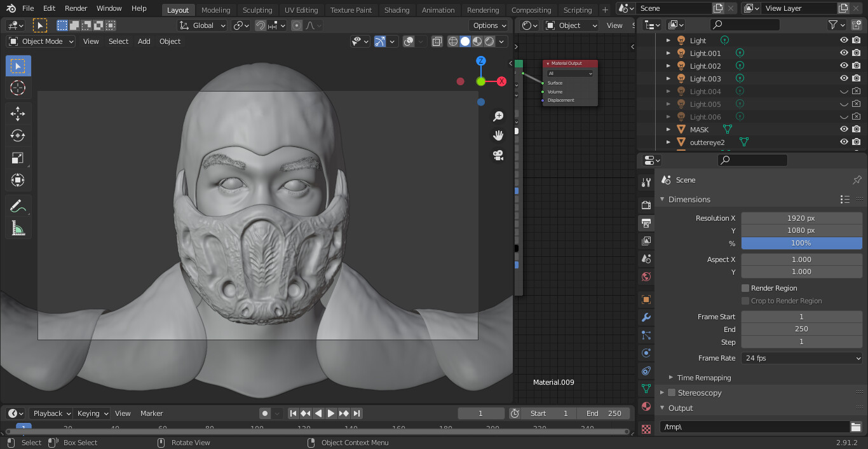
Task: Open the Material properties tab
Action: pyautogui.click(x=646, y=406)
